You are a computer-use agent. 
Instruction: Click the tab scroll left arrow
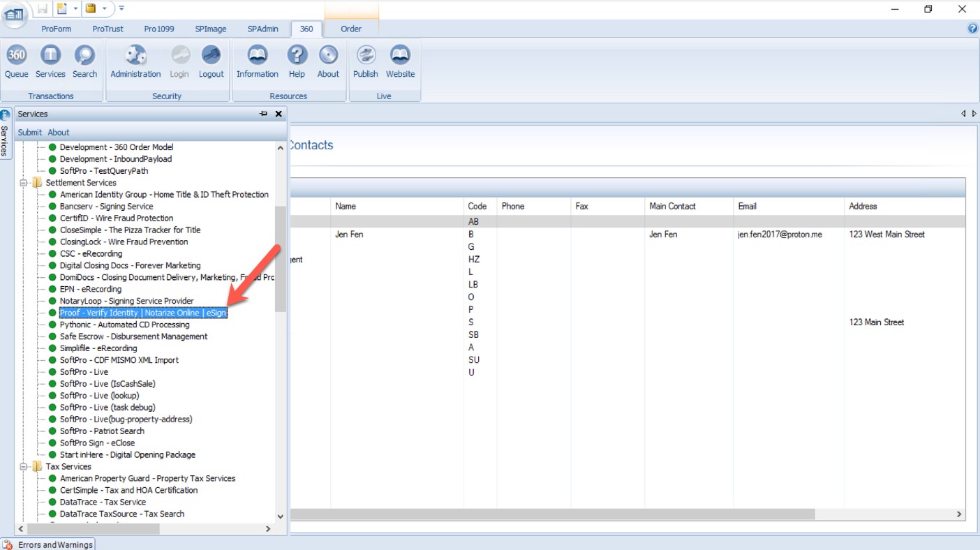coord(963,114)
